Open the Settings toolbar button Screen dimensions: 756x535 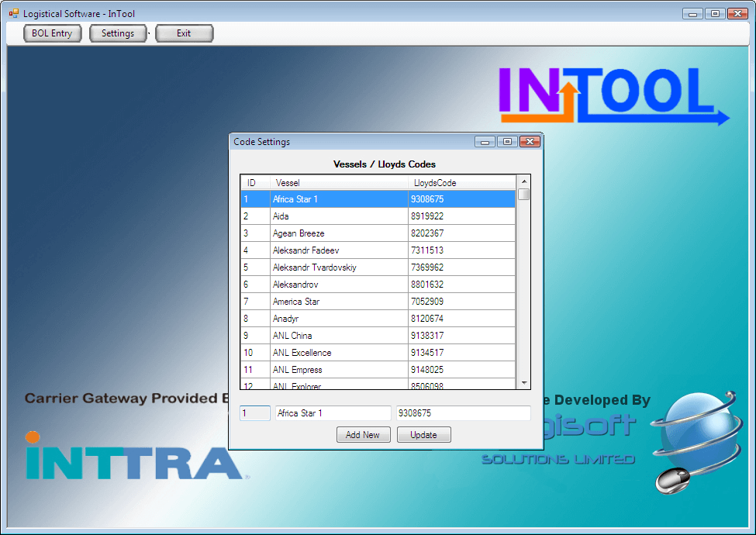coord(118,33)
